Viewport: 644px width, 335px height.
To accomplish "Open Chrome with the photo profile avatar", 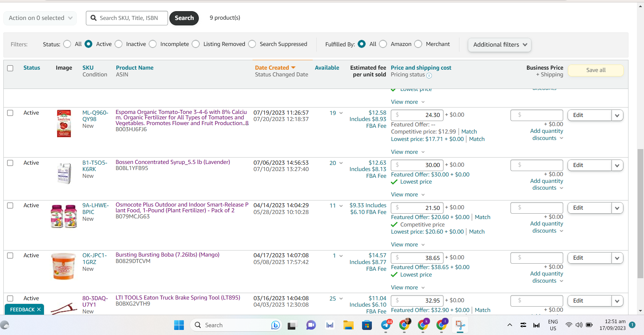I will tap(405, 325).
